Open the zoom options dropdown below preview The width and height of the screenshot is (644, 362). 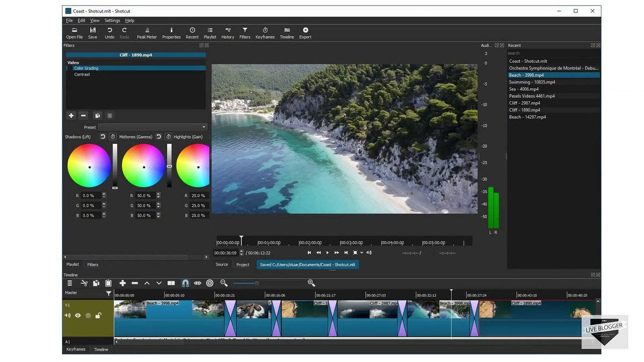point(361,253)
